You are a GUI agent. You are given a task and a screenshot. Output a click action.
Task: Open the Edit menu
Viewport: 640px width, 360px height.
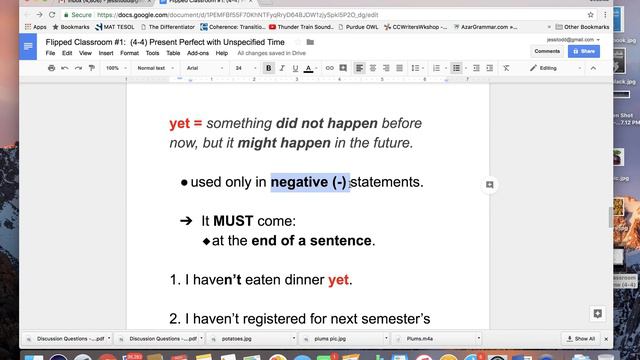(67, 53)
